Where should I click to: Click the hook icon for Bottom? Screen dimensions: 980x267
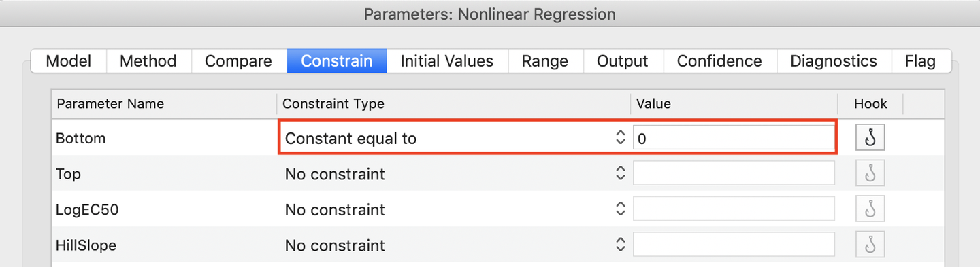870,138
